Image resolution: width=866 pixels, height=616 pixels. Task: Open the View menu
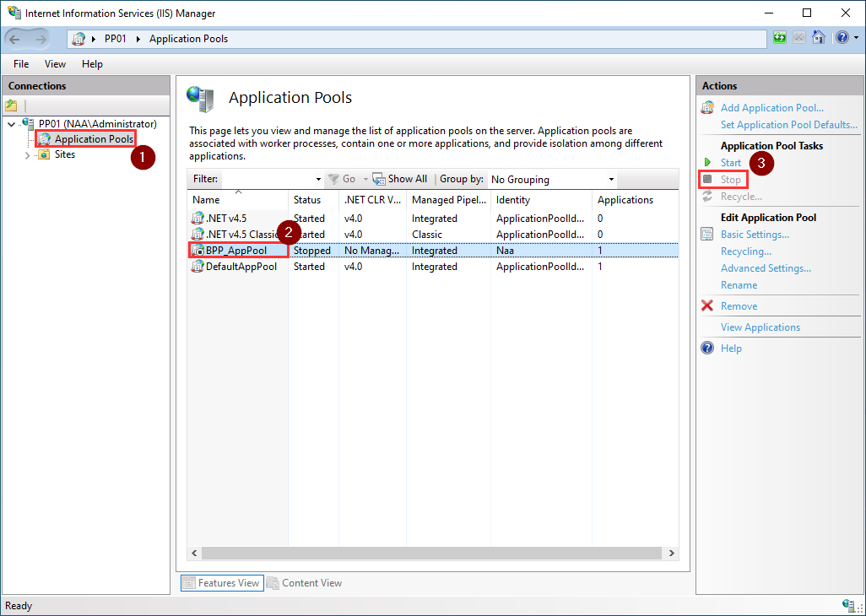pos(55,64)
